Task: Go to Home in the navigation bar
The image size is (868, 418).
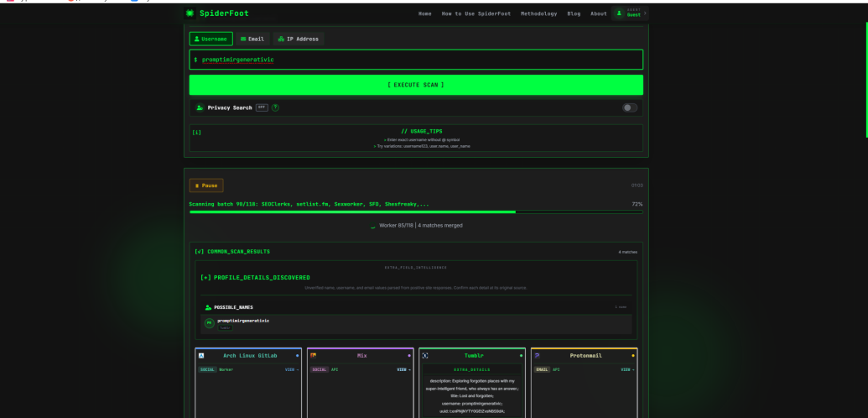Action: pos(425,14)
